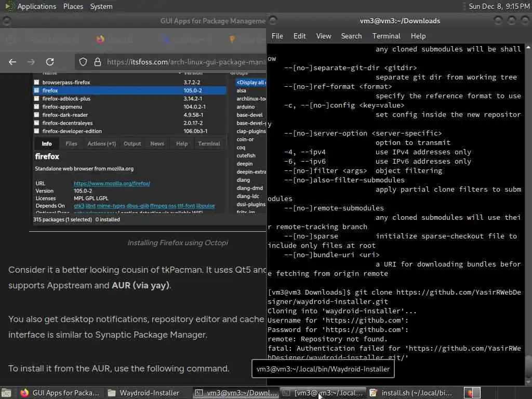Select the deepin group entry

tap(245, 164)
